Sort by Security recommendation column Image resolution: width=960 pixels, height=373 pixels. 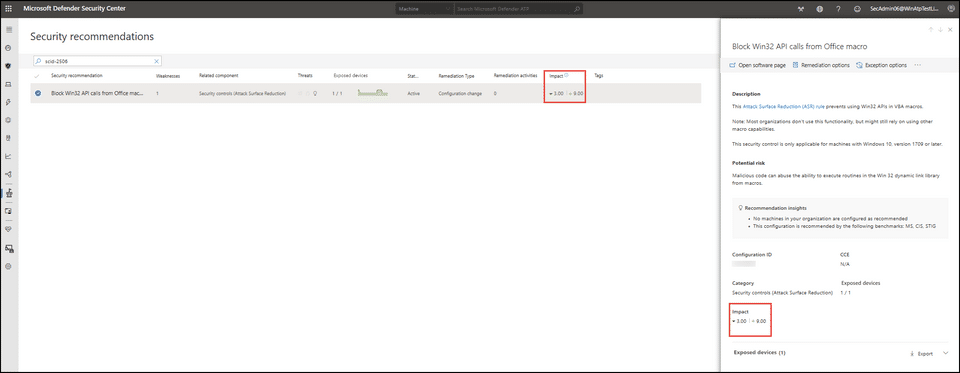(77, 75)
